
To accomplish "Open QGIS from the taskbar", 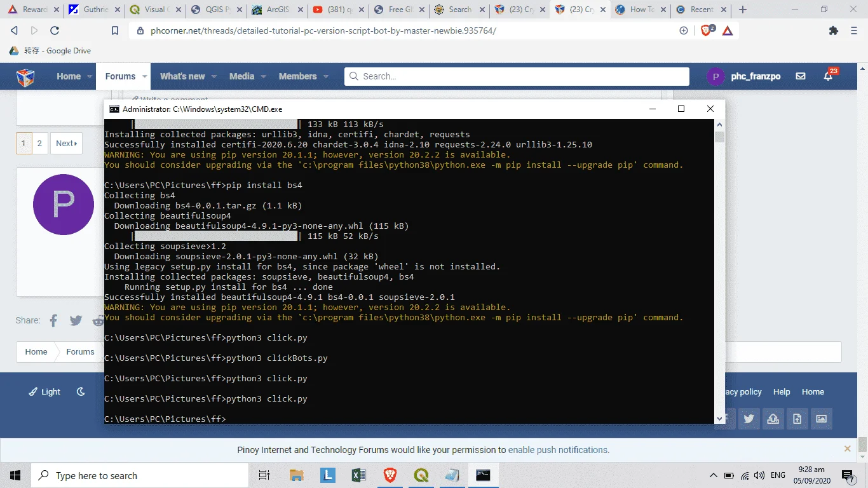I will (x=421, y=475).
